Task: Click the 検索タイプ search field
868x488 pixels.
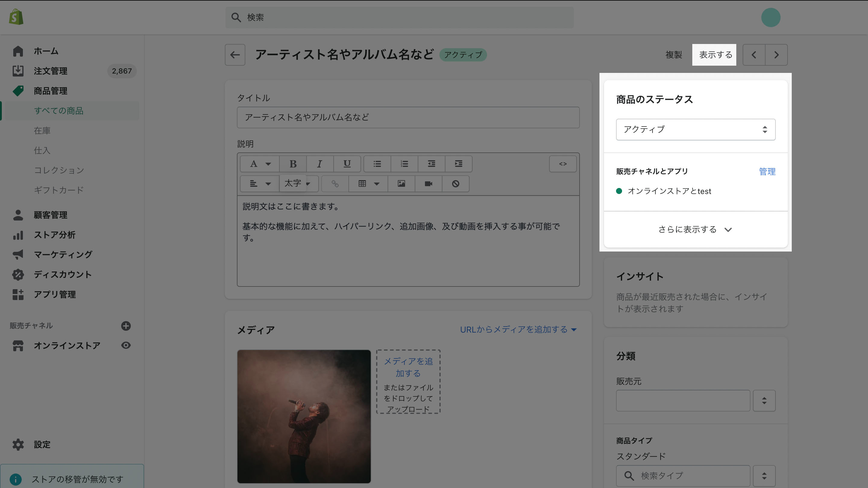Action: click(683, 476)
